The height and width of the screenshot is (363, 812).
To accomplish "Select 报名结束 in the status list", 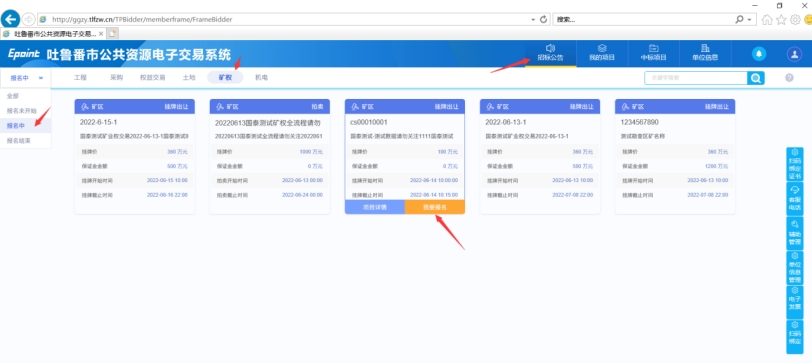I will click(25, 140).
